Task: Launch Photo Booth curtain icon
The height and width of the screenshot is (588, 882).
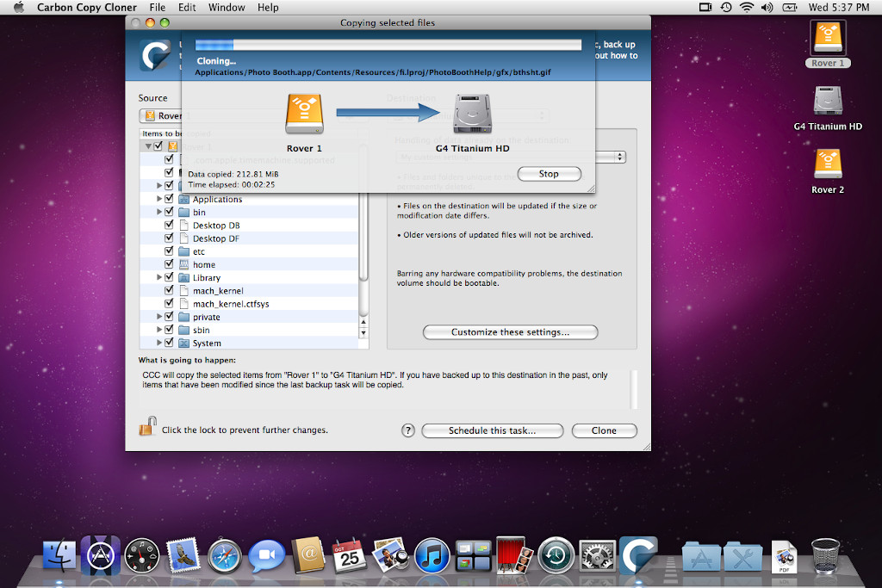Action: pos(514,556)
